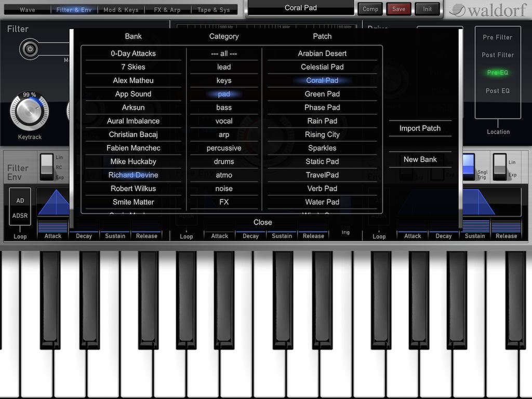Select the 0-Day Attacks bank
The height and width of the screenshot is (399, 532).
[x=134, y=54]
